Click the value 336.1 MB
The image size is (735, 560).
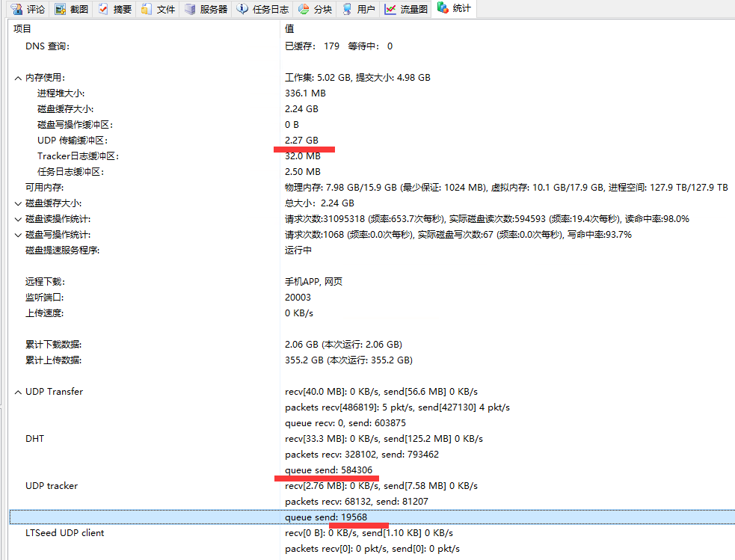(305, 93)
